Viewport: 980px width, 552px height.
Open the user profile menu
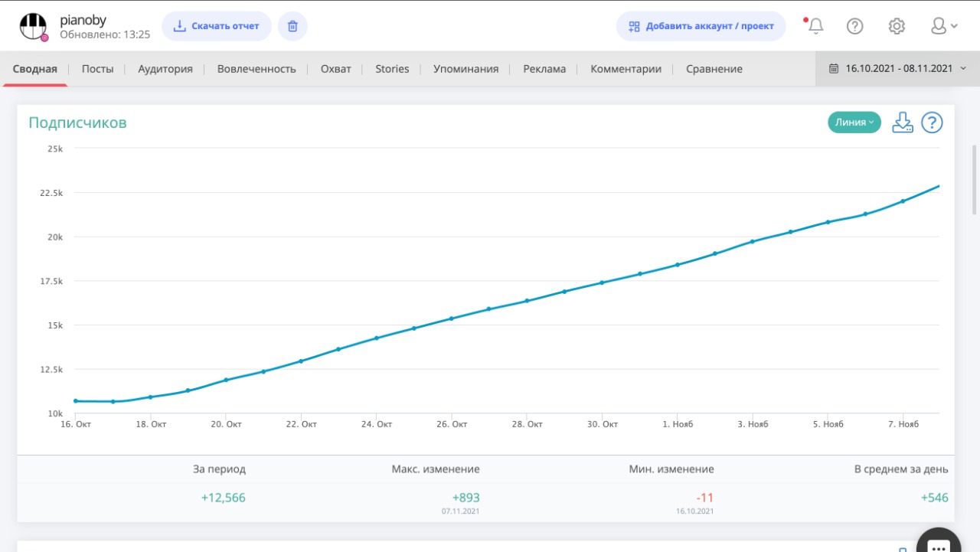[x=943, y=26]
